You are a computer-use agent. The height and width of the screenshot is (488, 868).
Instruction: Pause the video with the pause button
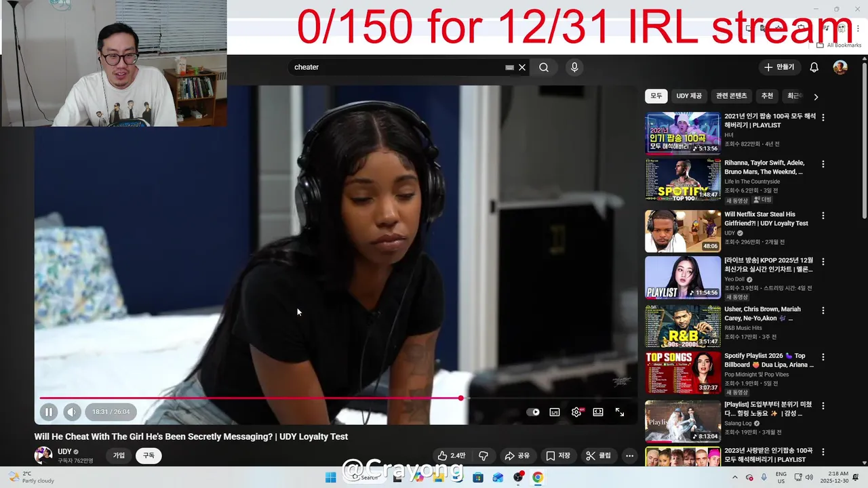pyautogui.click(x=49, y=411)
